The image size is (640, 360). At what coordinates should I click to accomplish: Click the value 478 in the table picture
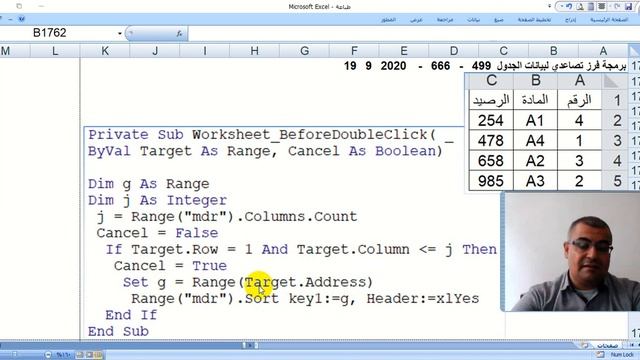[x=491, y=141]
